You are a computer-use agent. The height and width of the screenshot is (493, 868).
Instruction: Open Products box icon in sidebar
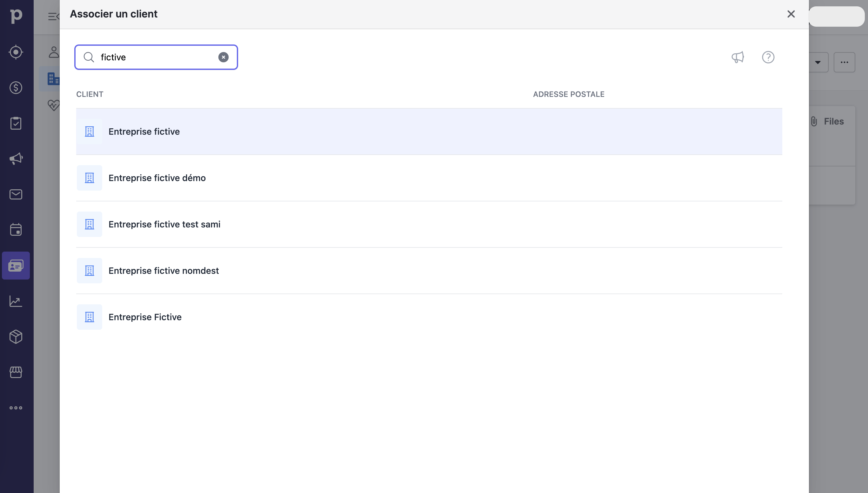tap(16, 337)
